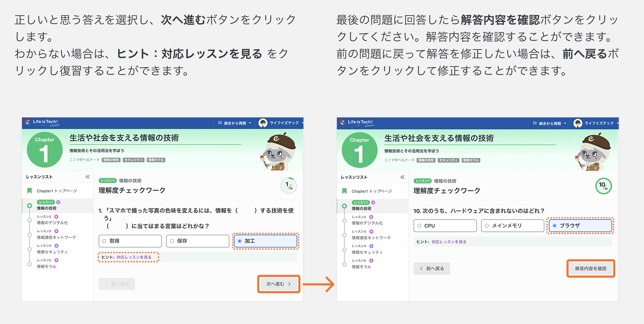Click the star badge next to レッスン1
The width and height of the screenshot is (644, 324).
tap(58, 202)
